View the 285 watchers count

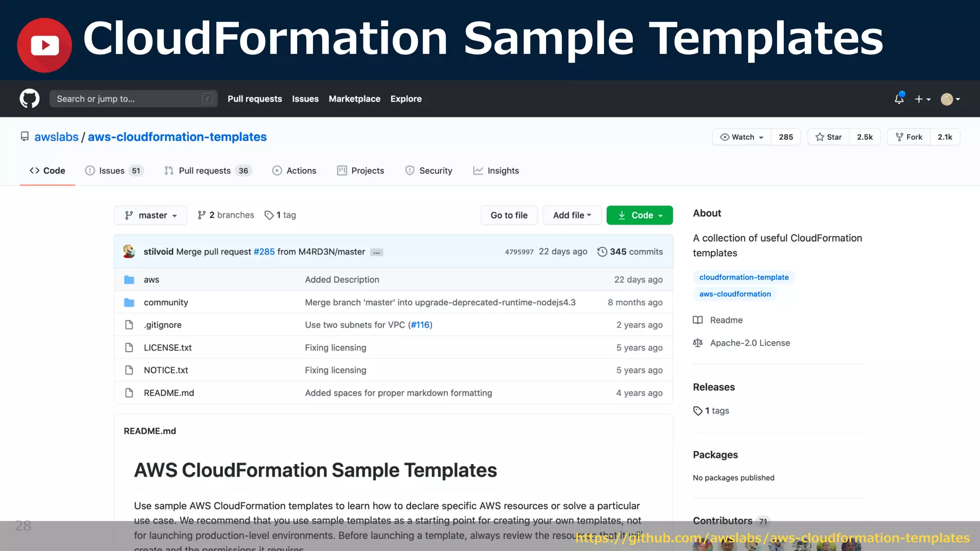[x=786, y=137]
